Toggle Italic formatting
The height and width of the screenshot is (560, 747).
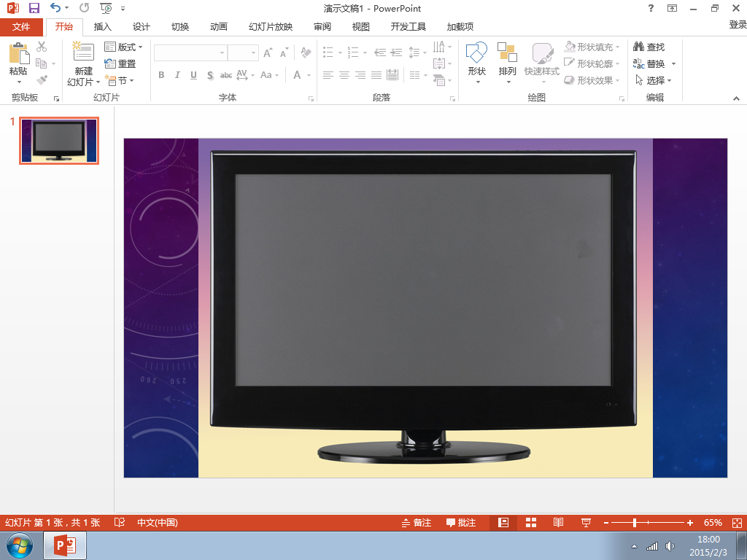(177, 75)
